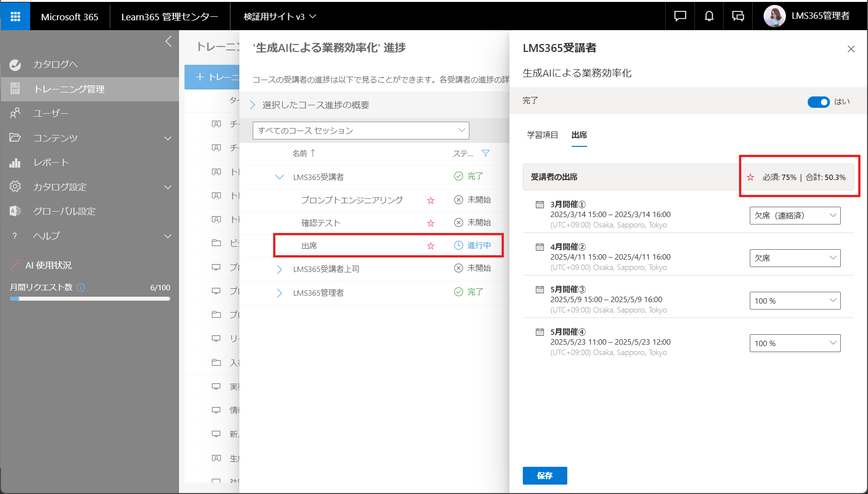Expand the ヘルプ sidebar menu
Image resolution: width=868 pixels, height=494 pixels.
[x=168, y=236]
